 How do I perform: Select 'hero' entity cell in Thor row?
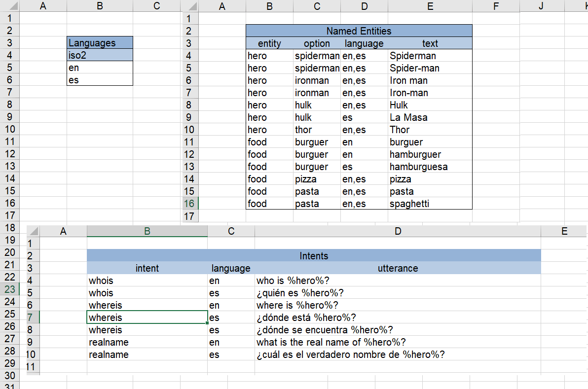coord(269,130)
